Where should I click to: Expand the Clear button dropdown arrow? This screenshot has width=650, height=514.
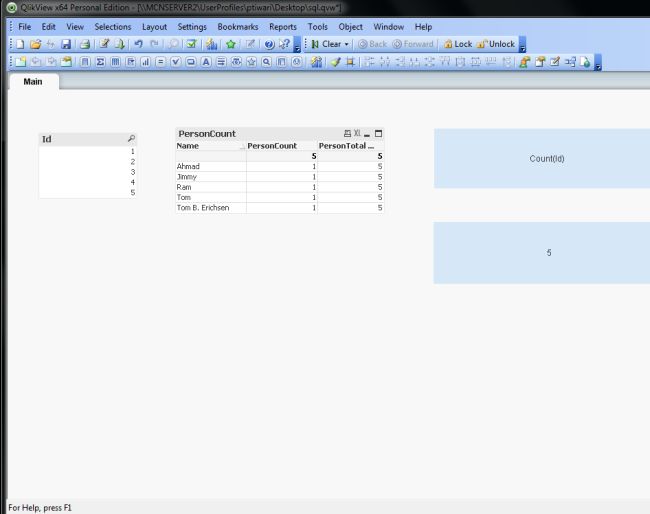347,44
